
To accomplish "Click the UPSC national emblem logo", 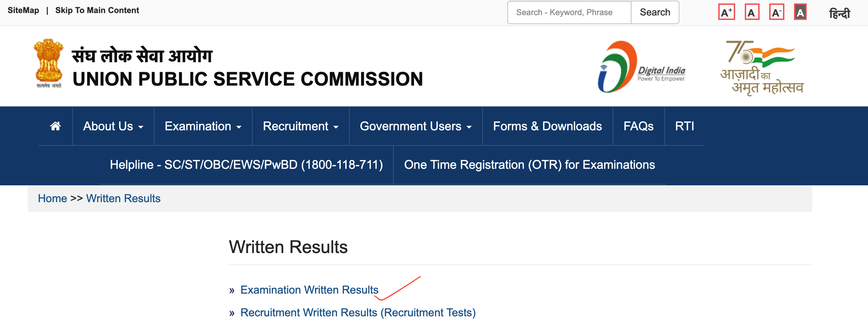I will click(48, 64).
